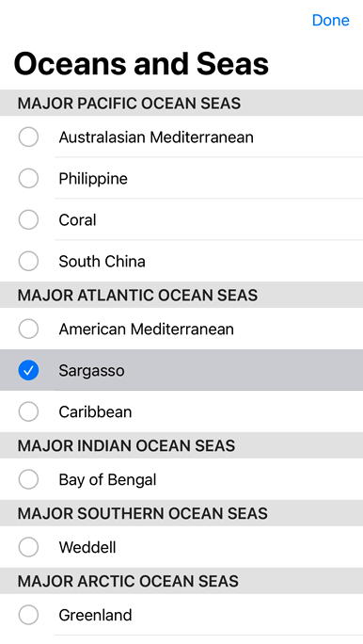Tap the Greenland row label
The image size is (363, 644).
point(95,615)
